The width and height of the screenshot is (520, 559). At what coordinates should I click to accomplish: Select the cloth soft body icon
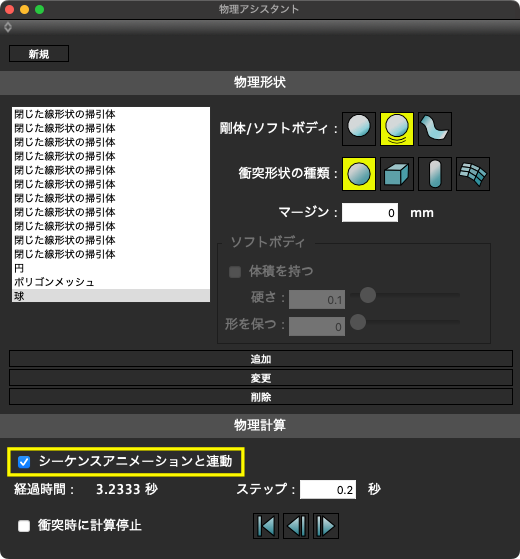[x=435, y=129]
